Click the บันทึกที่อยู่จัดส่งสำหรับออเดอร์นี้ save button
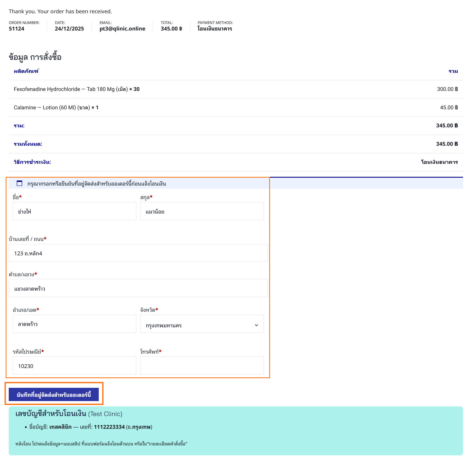Viewport: 476px width, 457px height. pyautogui.click(x=54, y=395)
